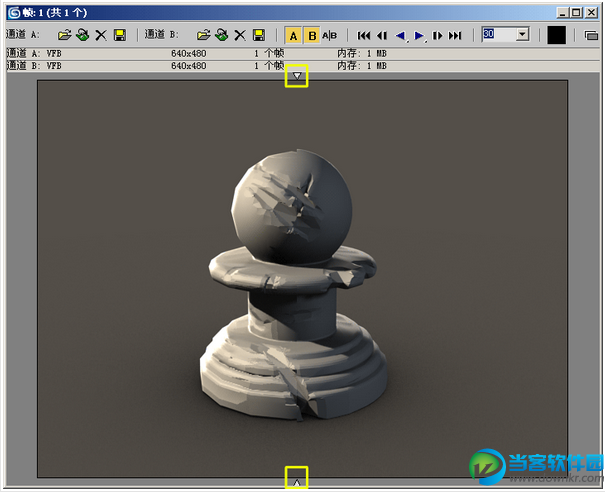The image size is (605, 492).
Task: Jump to the first frame
Action: pos(363,36)
